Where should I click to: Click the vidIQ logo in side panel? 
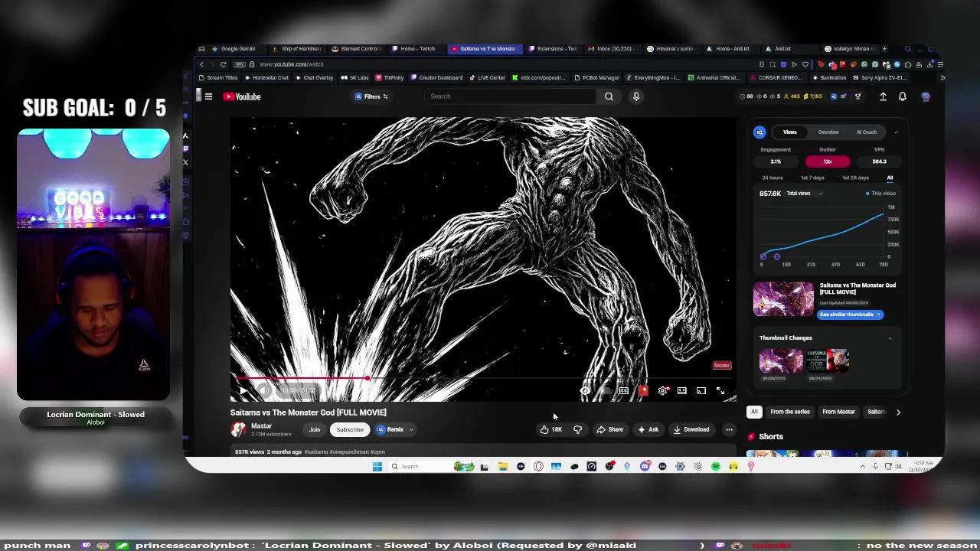click(x=759, y=132)
